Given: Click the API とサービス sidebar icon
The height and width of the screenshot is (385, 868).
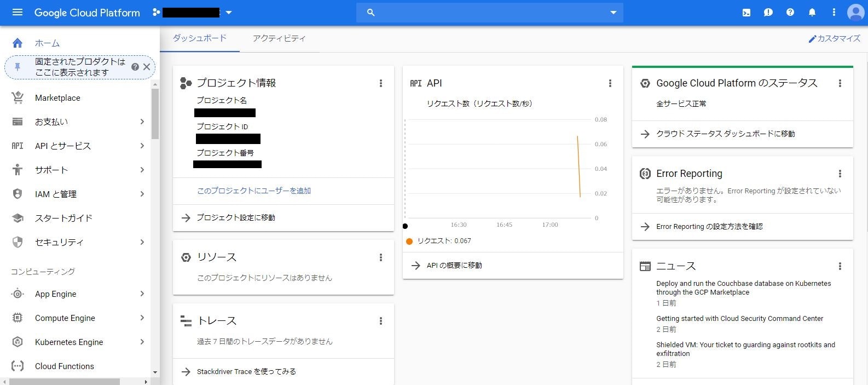Looking at the screenshot, I should pos(18,146).
